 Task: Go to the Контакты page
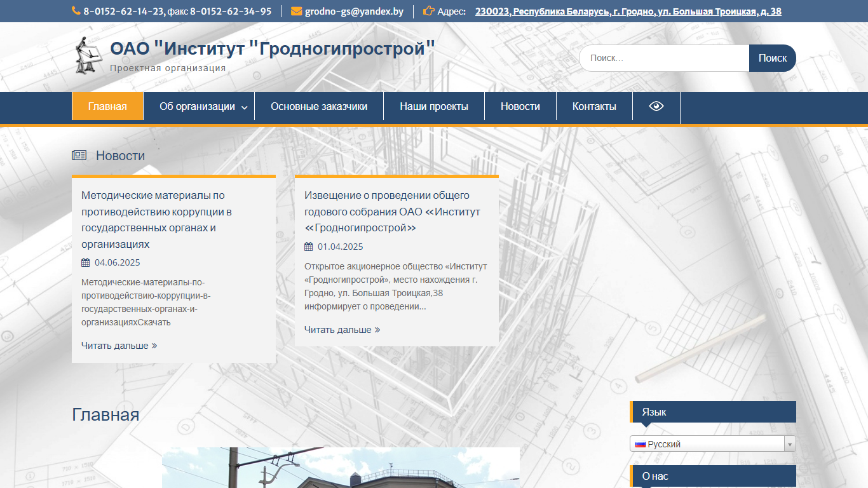click(x=594, y=106)
